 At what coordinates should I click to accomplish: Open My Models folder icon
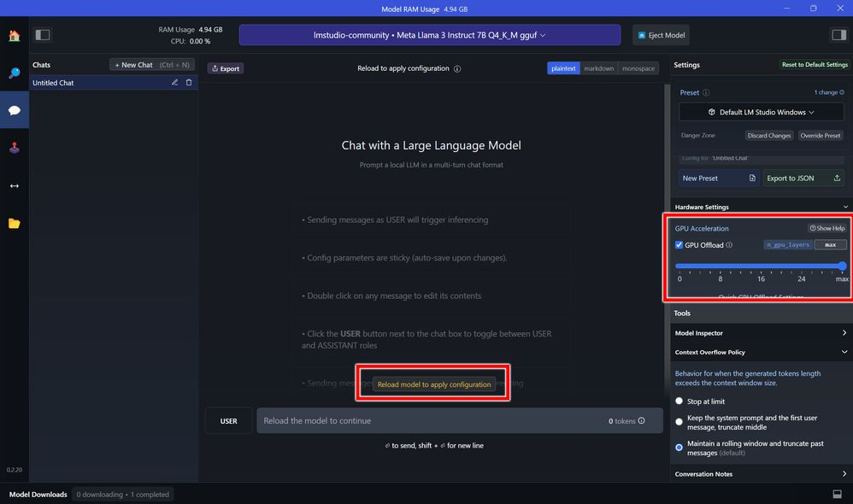click(x=15, y=224)
